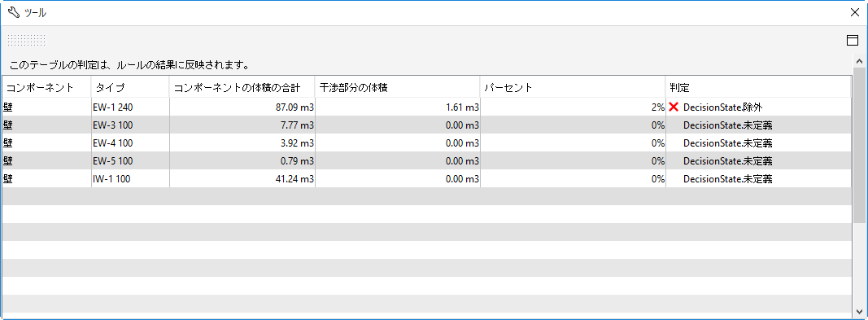The height and width of the screenshot is (320, 868).
Task: Click the red X icon for EW-1 240
Action: tap(673, 107)
